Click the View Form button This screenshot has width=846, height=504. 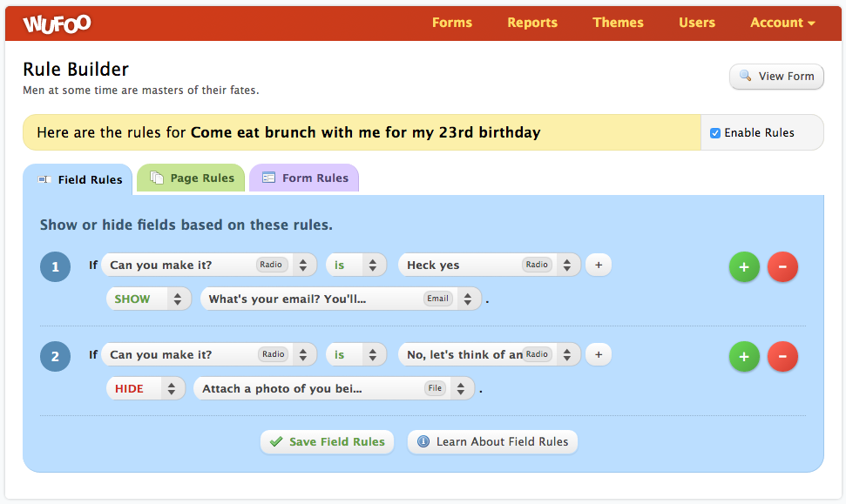(x=776, y=77)
